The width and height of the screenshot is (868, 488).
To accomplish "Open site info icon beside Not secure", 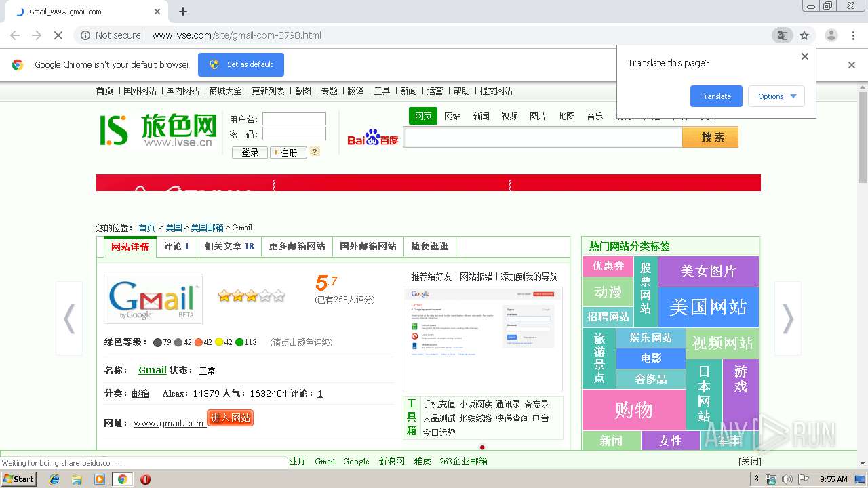I will 85,35.
